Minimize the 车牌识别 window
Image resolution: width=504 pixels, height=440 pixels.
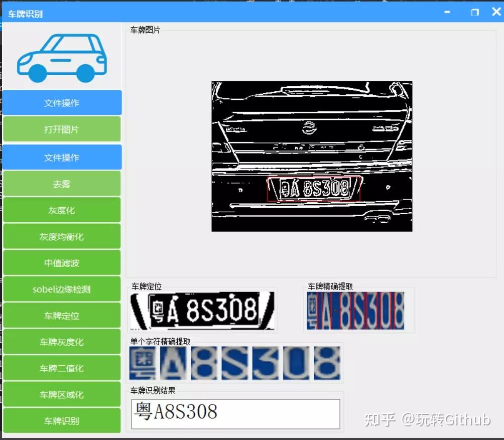[447, 12]
